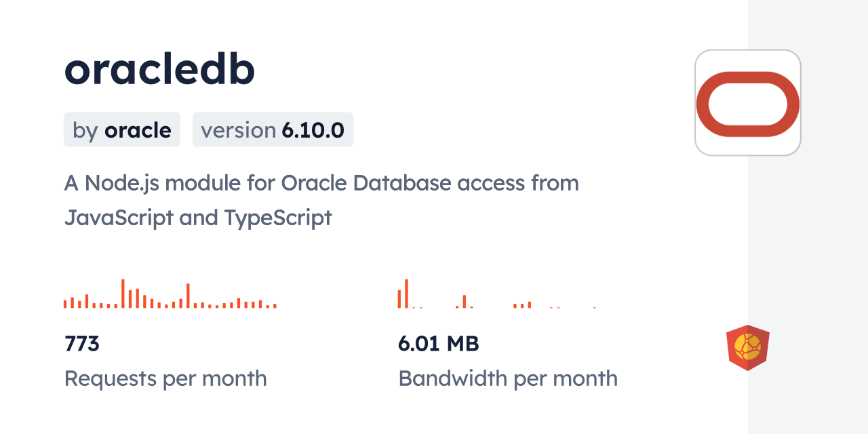Click the word "JavaScript" in the description
The width and height of the screenshot is (868, 434).
(119, 218)
